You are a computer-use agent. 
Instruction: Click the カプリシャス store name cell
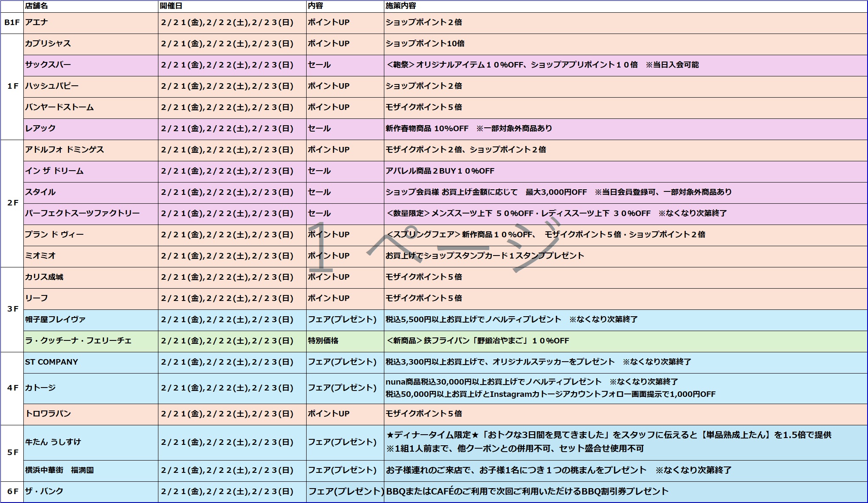click(x=91, y=44)
